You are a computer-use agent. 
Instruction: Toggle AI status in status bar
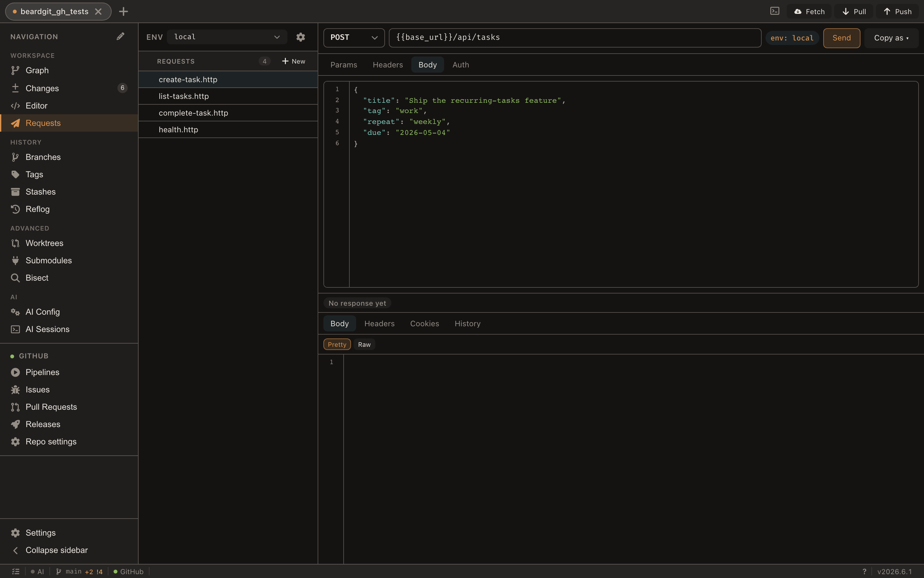click(38, 572)
